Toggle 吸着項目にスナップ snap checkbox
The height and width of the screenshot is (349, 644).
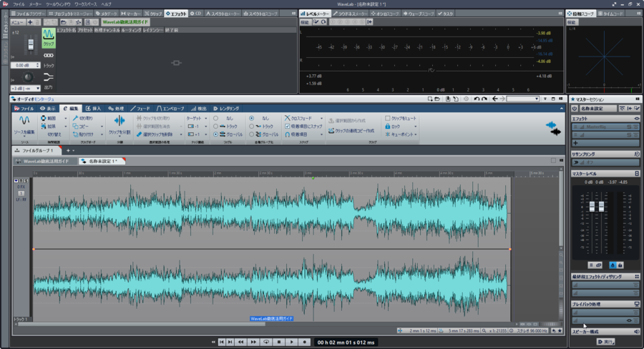(287, 126)
